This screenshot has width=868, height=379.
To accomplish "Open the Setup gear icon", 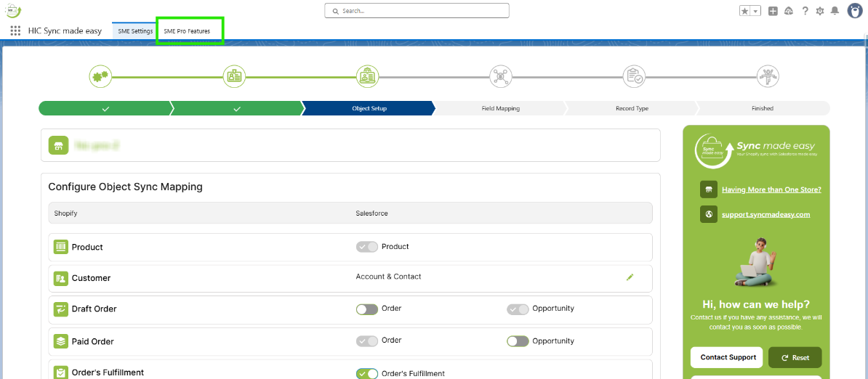I will click(820, 10).
